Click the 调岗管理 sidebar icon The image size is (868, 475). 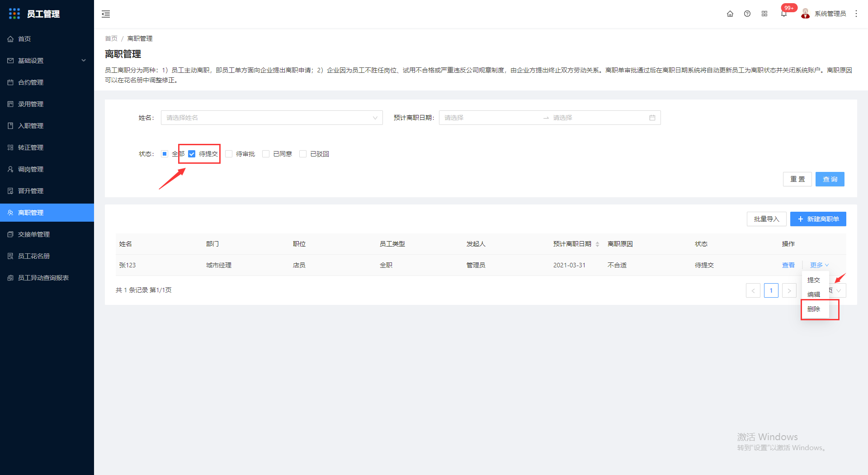point(10,169)
